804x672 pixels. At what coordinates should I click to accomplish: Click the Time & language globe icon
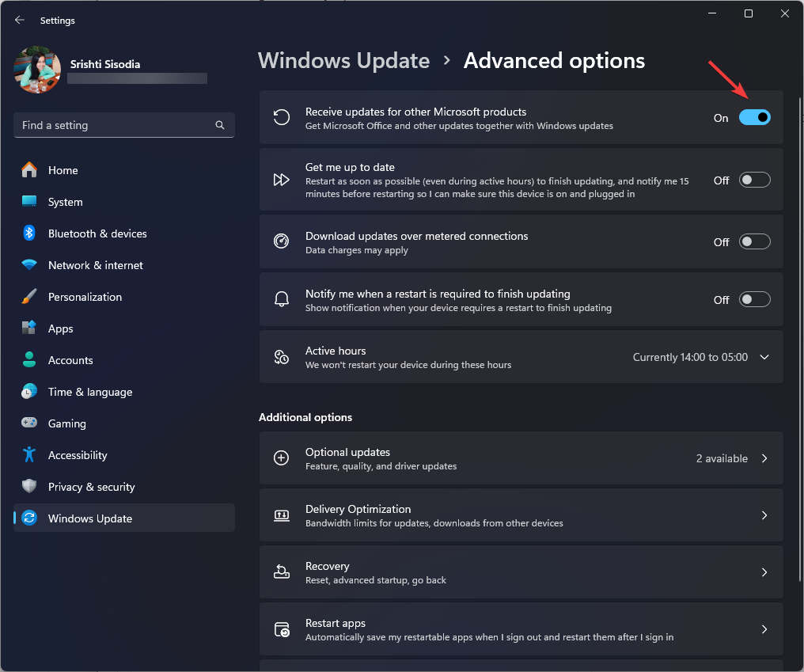pyautogui.click(x=29, y=391)
